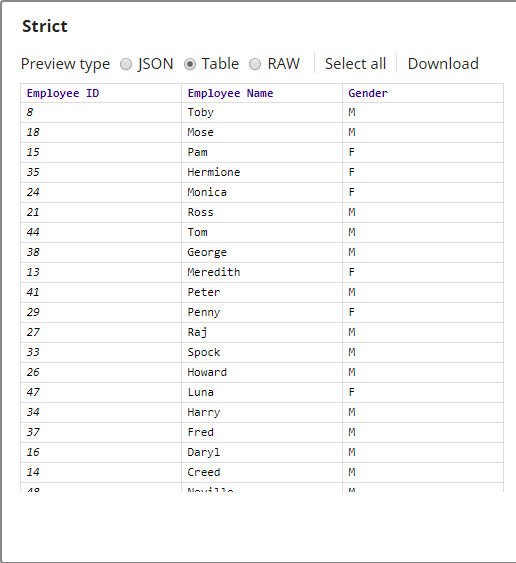Click the Gender cell in Monica's row
The image size is (516, 563).
(423, 192)
